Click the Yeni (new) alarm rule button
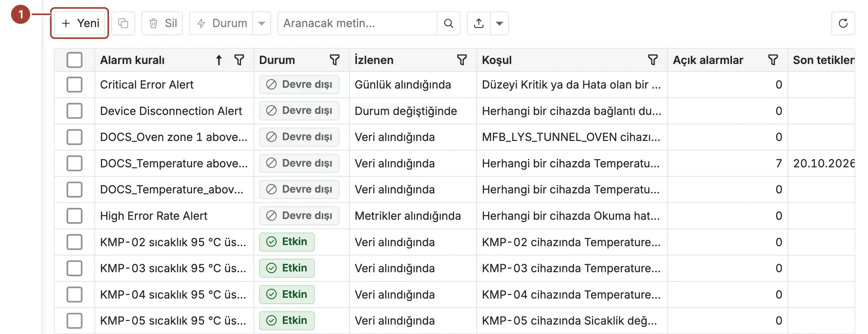The image size is (868, 334). pos(80,23)
